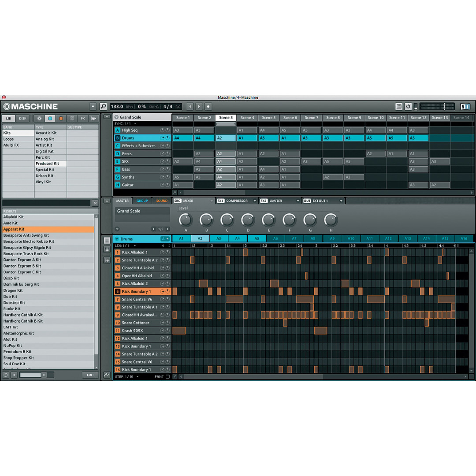476x476 pixels.
Task: Click the magnifier browser search icon
Action: coord(103,106)
